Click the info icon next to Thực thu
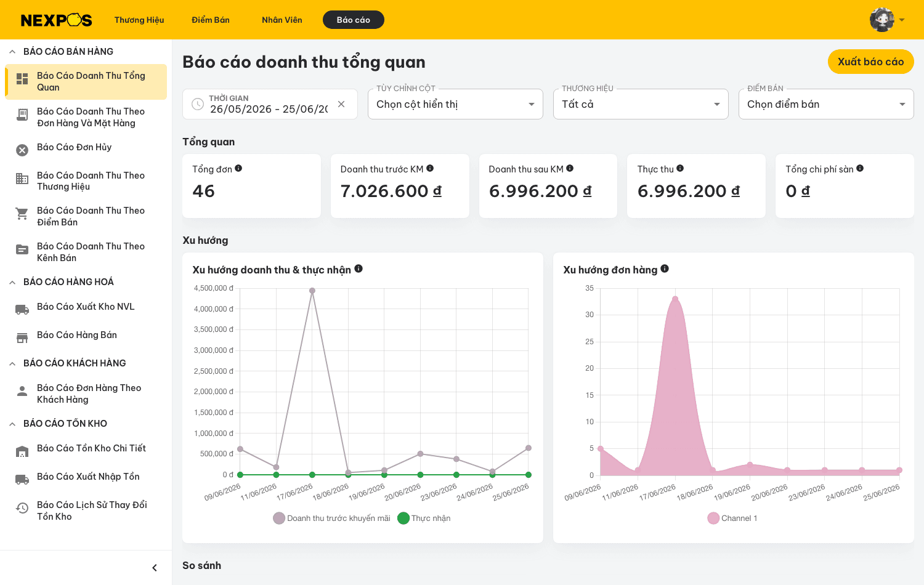This screenshot has width=924, height=585. pos(680,168)
